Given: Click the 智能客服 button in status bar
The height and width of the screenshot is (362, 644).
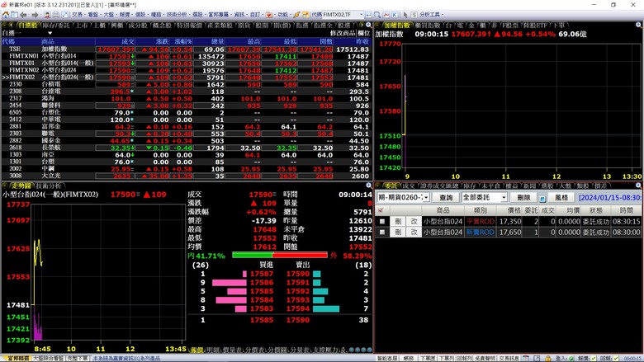Looking at the screenshot, I should [387, 358].
